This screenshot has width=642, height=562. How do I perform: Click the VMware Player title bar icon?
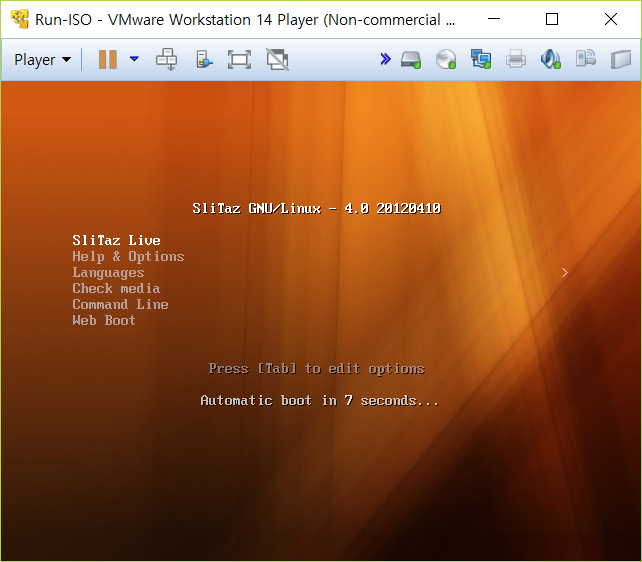tap(20, 19)
